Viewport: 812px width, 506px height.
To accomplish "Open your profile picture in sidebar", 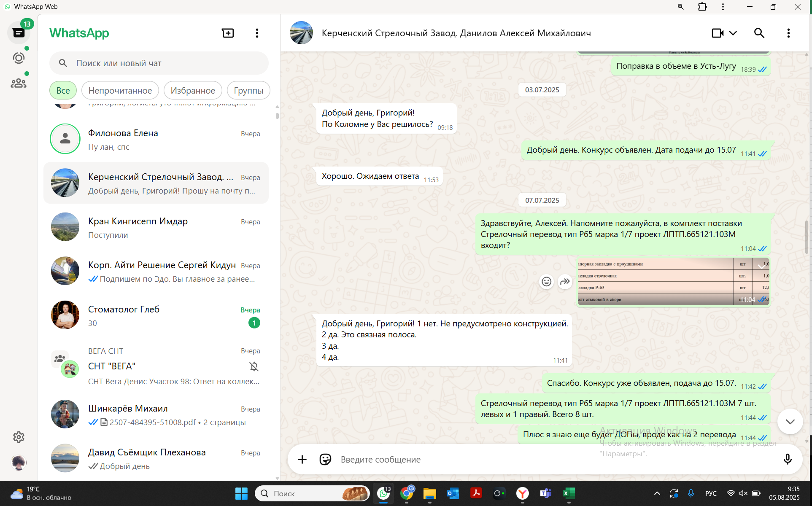I will point(19,463).
